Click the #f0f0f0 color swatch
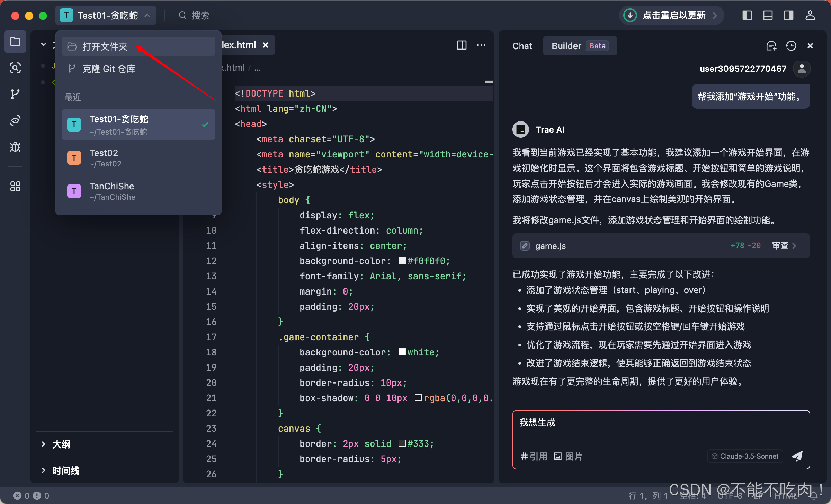This screenshot has width=831, height=504. click(x=402, y=261)
